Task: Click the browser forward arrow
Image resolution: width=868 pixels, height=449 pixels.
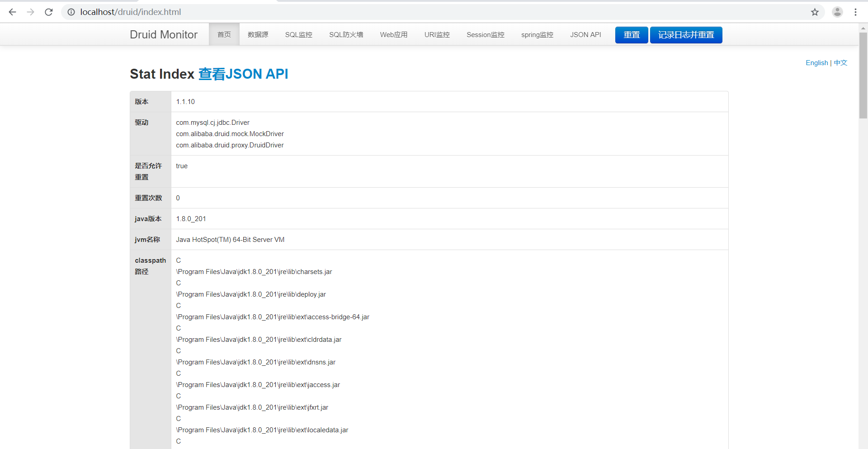Action: (x=31, y=12)
